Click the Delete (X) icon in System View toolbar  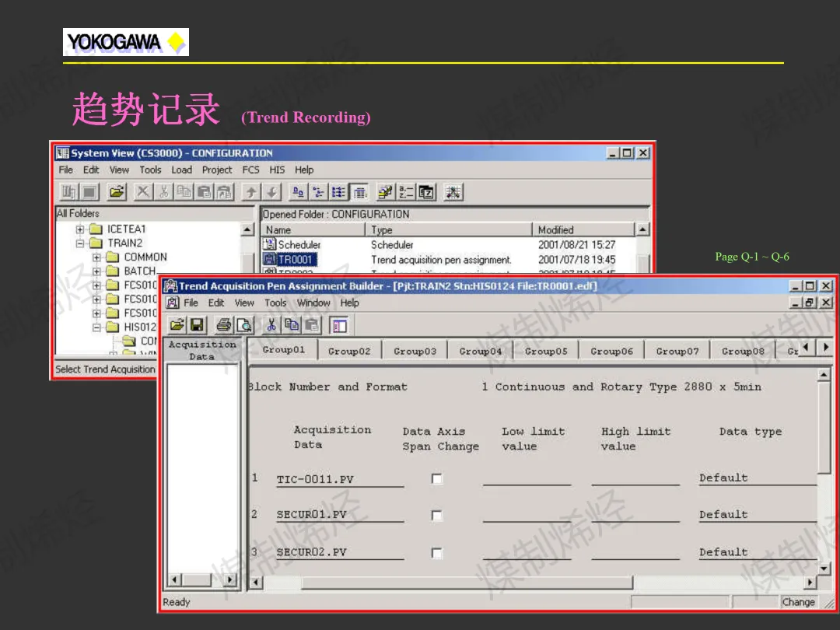point(143,192)
